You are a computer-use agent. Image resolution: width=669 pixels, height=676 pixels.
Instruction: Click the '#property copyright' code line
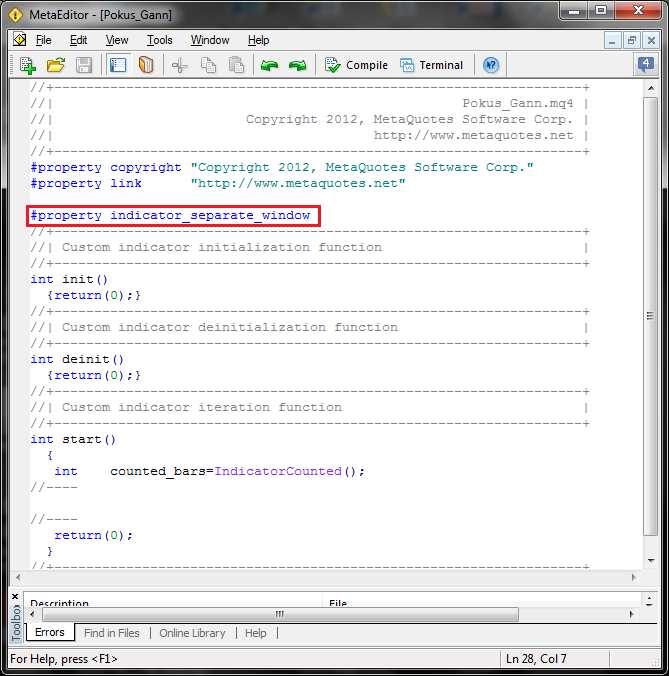pyautogui.click(x=282, y=167)
